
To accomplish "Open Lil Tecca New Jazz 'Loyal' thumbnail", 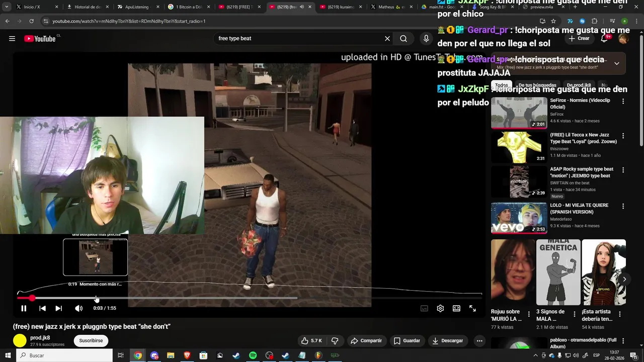I will coord(519,147).
